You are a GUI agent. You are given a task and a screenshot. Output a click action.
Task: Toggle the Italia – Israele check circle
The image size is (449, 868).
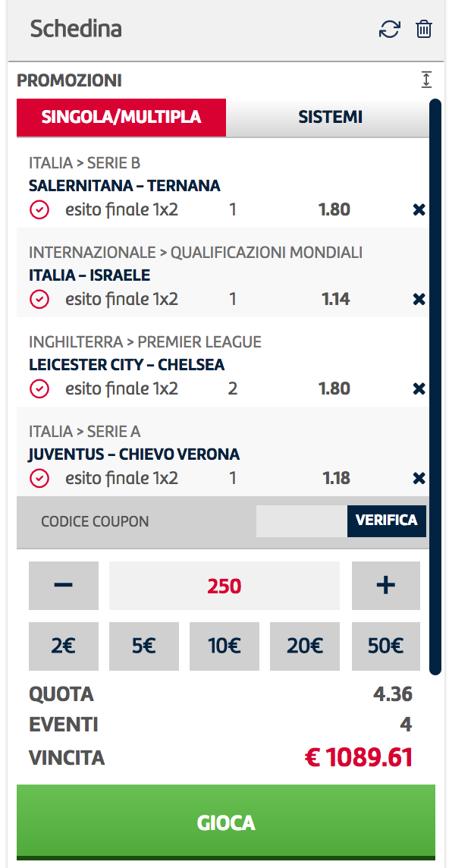(x=39, y=300)
